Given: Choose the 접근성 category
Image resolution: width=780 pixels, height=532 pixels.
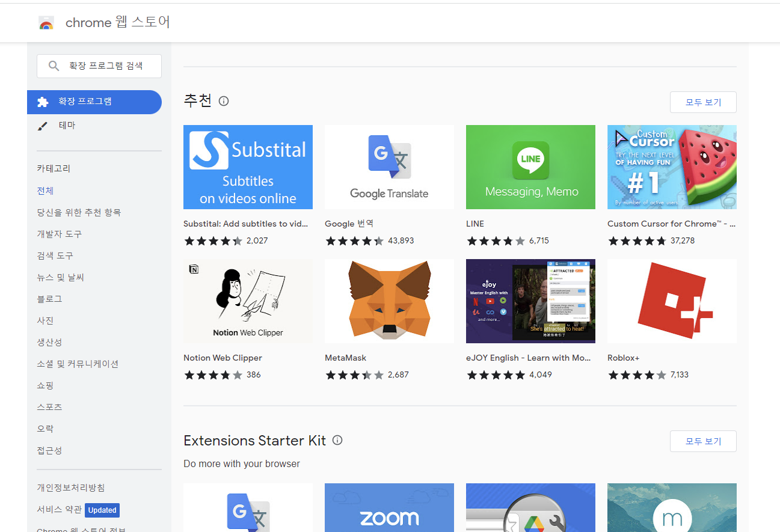Looking at the screenshot, I should click(x=49, y=450).
